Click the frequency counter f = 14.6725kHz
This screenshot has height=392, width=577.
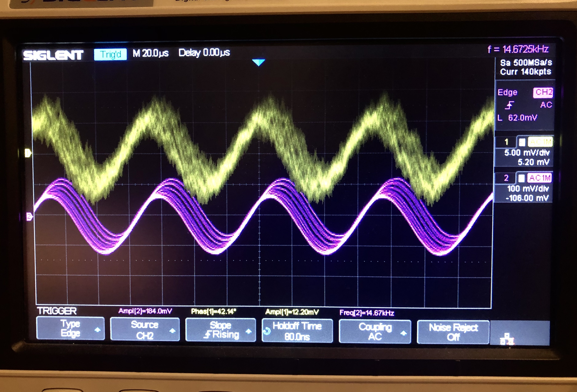point(518,49)
